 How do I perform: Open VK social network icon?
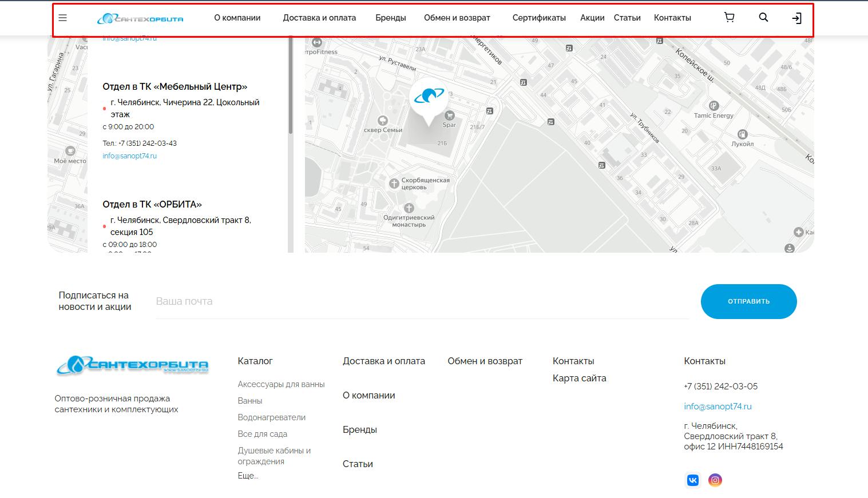tap(693, 480)
